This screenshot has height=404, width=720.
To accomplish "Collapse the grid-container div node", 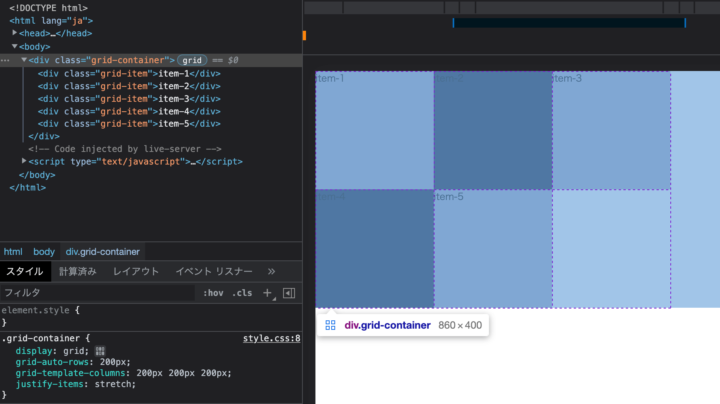I will pyautogui.click(x=24, y=60).
